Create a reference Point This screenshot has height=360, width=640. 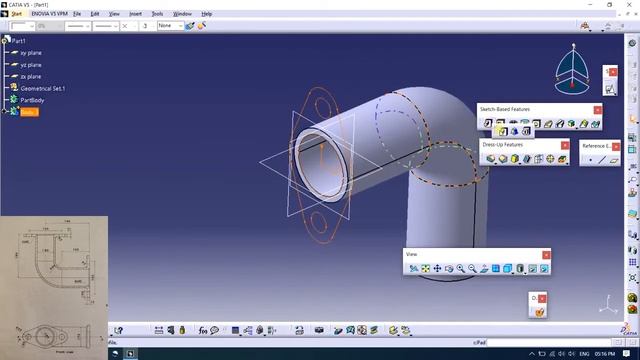(591, 160)
